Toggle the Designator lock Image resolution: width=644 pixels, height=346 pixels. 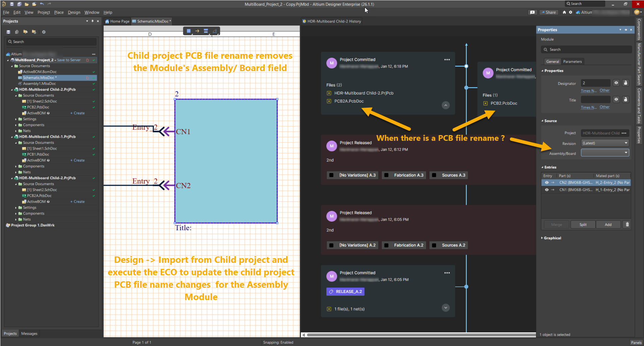625,83
